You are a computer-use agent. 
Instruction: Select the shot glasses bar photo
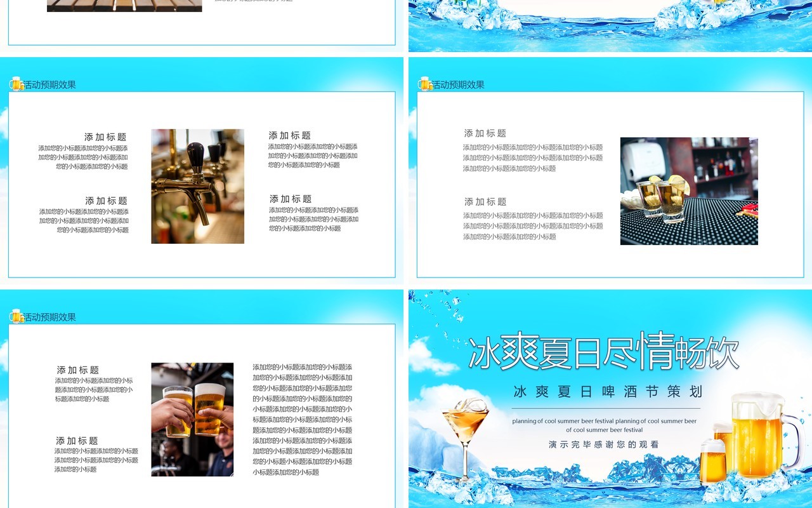pos(689,191)
